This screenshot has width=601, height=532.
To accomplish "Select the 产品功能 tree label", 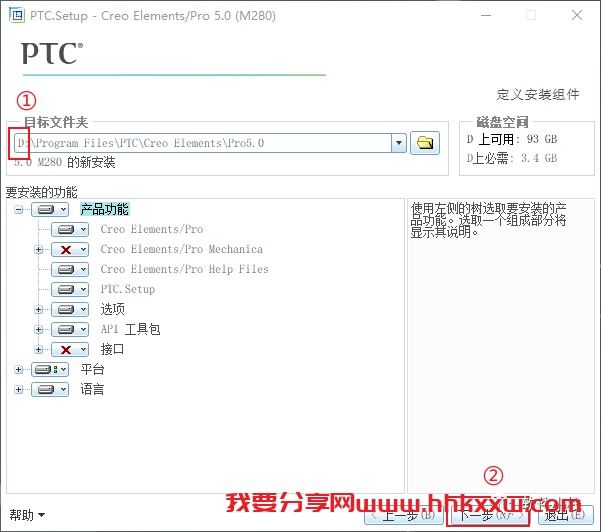I will pyautogui.click(x=105, y=209).
